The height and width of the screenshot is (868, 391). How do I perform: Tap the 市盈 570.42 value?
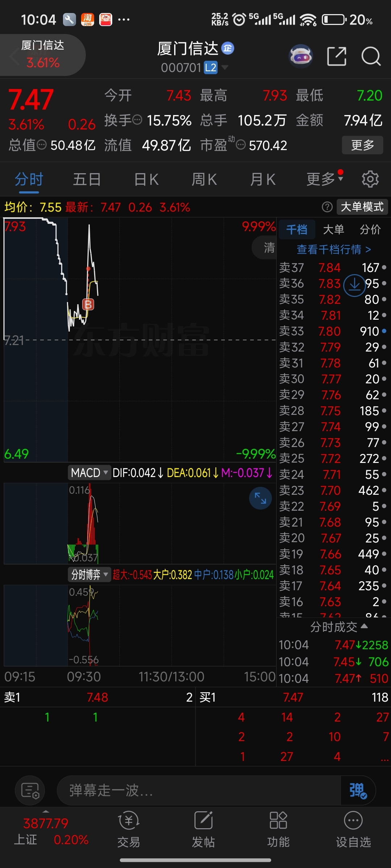click(x=268, y=145)
